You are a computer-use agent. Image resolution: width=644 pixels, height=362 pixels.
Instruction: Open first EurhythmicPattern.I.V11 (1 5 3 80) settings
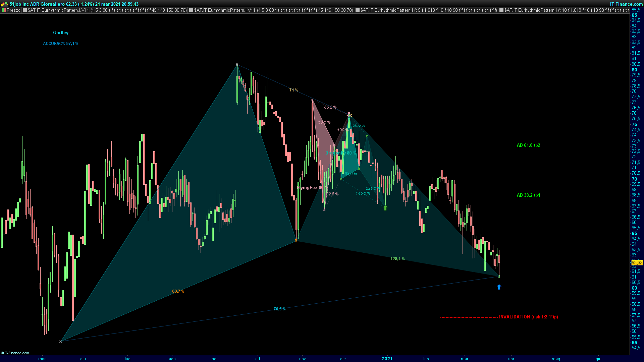[107, 10]
